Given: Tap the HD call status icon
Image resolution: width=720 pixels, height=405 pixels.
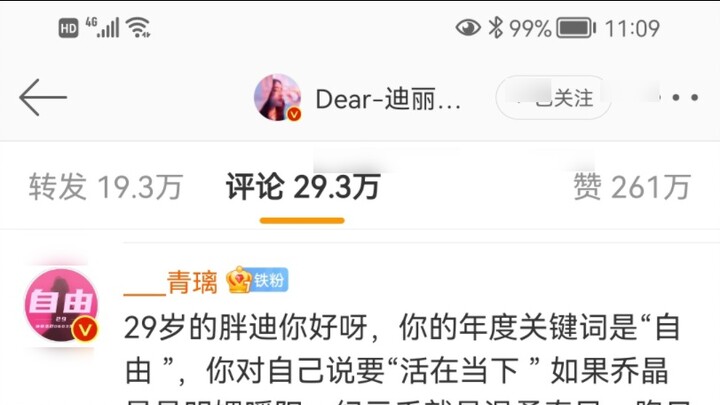Looking at the screenshot, I should [x=68, y=28].
